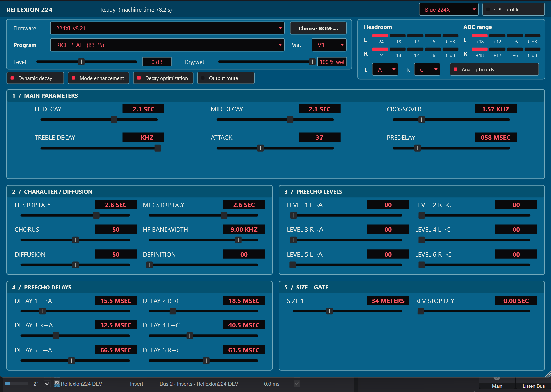Click the DELAY 6 R→C slider handle
This screenshot has width=551, height=392.
206,361
